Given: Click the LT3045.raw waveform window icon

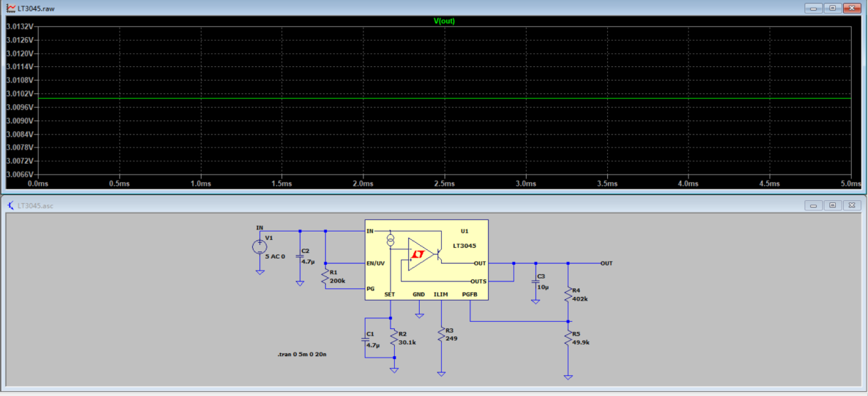Looking at the screenshot, I should [10, 7].
